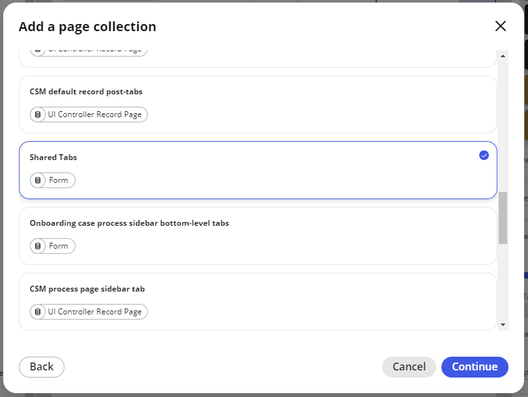Image resolution: width=528 pixels, height=397 pixels.
Task: Close the Add a page collection dialog
Action: (500, 26)
